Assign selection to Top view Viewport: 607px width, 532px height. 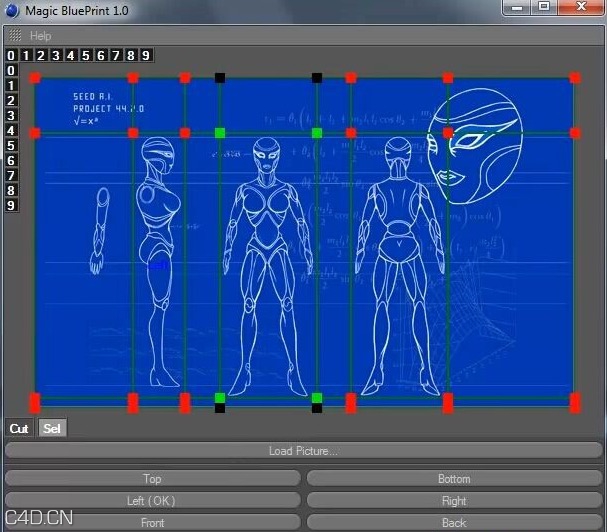[x=152, y=479]
